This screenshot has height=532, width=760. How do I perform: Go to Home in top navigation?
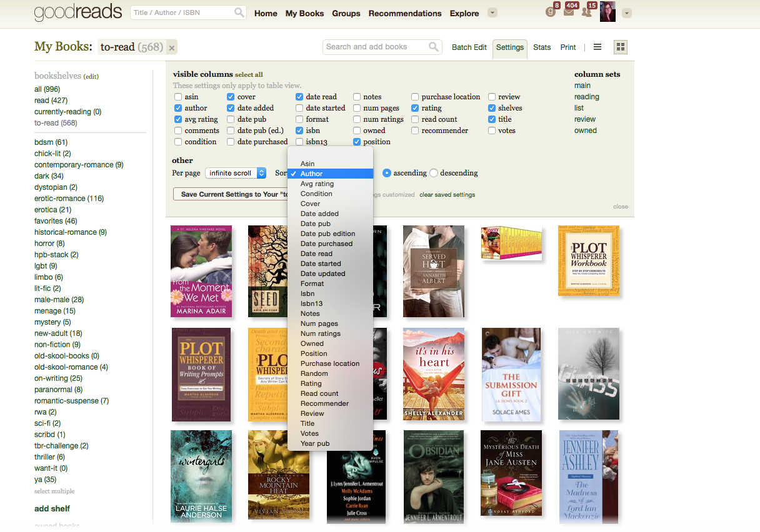[x=266, y=13]
